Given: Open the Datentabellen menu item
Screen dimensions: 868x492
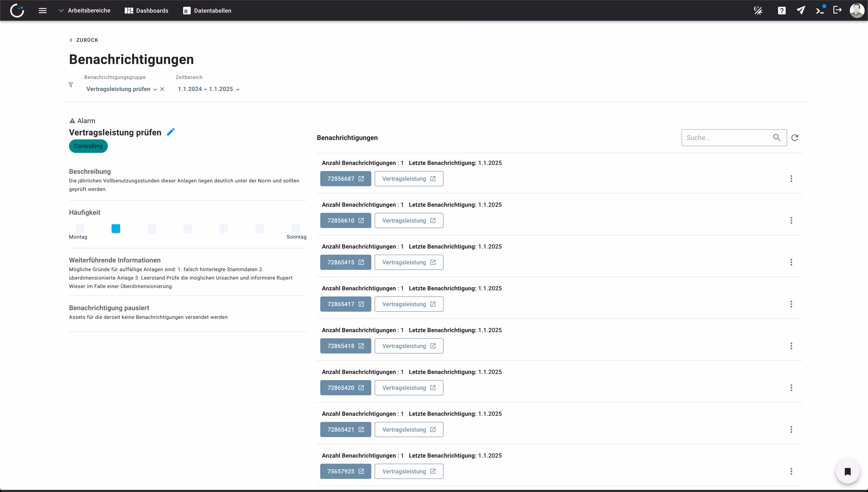Looking at the screenshot, I should point(207,11).
